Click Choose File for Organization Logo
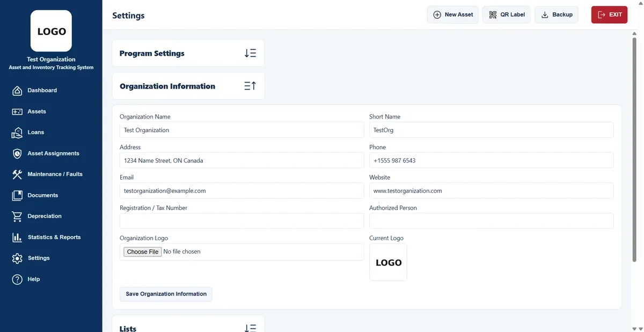 143,252
